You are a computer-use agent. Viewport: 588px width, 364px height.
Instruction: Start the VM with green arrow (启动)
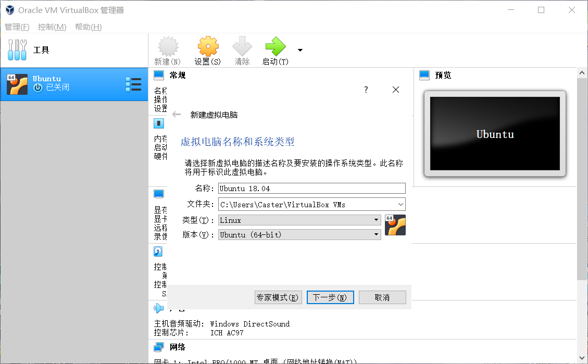(x=275, y=46)
